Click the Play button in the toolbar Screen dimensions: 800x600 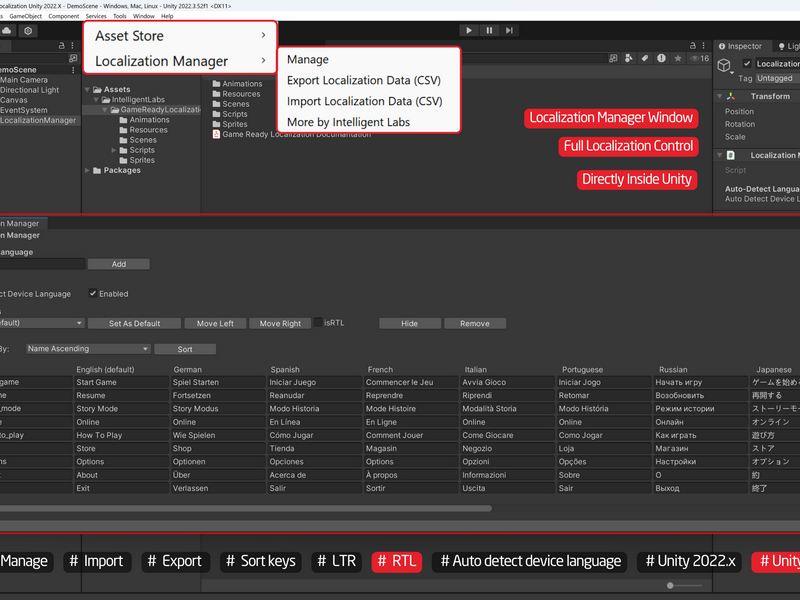coord(468,31)
